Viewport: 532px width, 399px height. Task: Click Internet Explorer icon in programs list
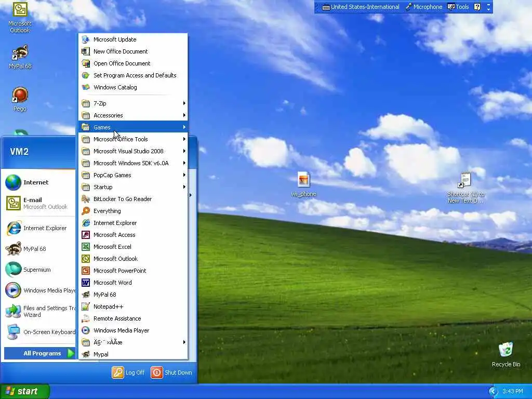click(x=86, y=223)
